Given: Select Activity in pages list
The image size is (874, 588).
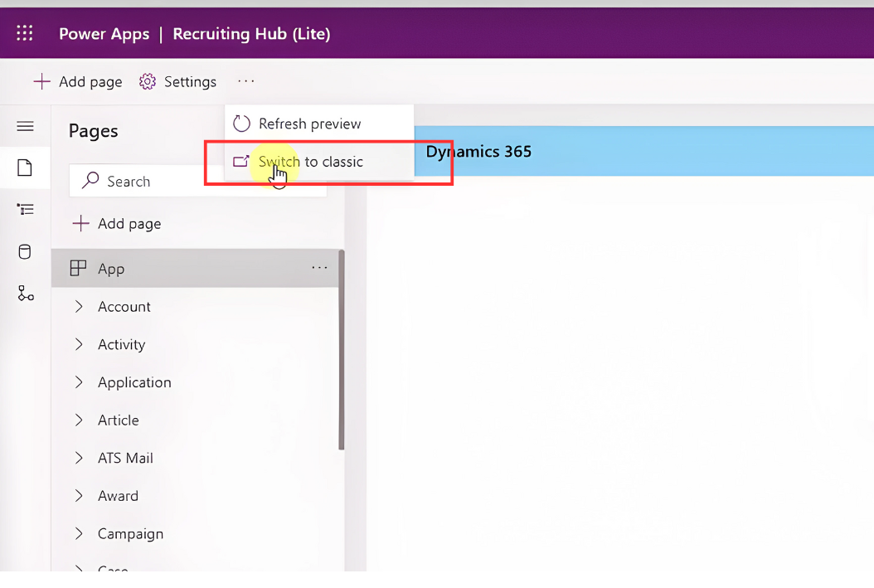Looking at the screenshot, I should click(122, 344).
